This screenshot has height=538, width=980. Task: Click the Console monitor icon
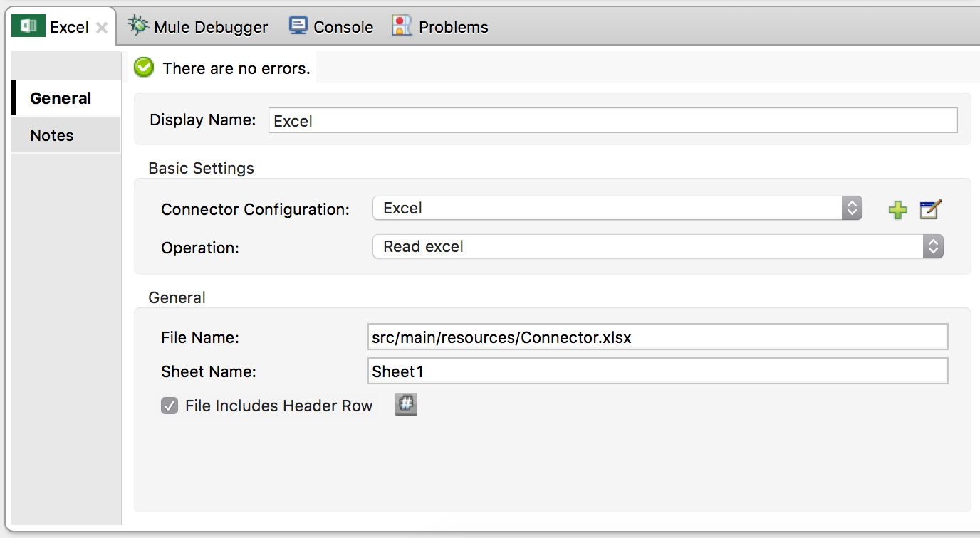pos(298,26)
